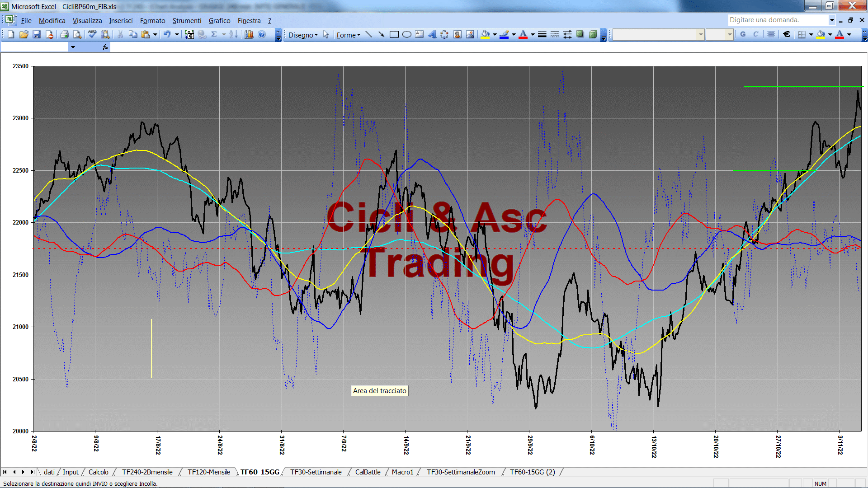Viewport: 868px width, 488px height.
Task: Open the Modifica menu
Action: [x=52, y=21]
